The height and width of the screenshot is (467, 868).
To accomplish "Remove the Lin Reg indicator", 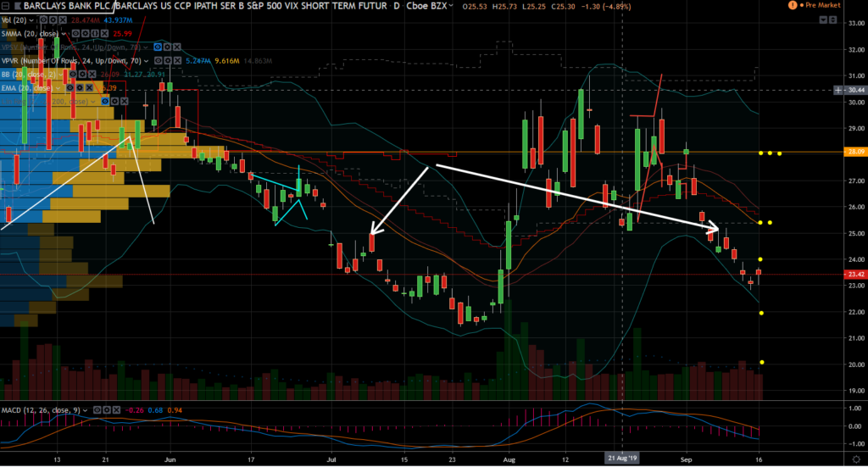I will pos(125,101).
